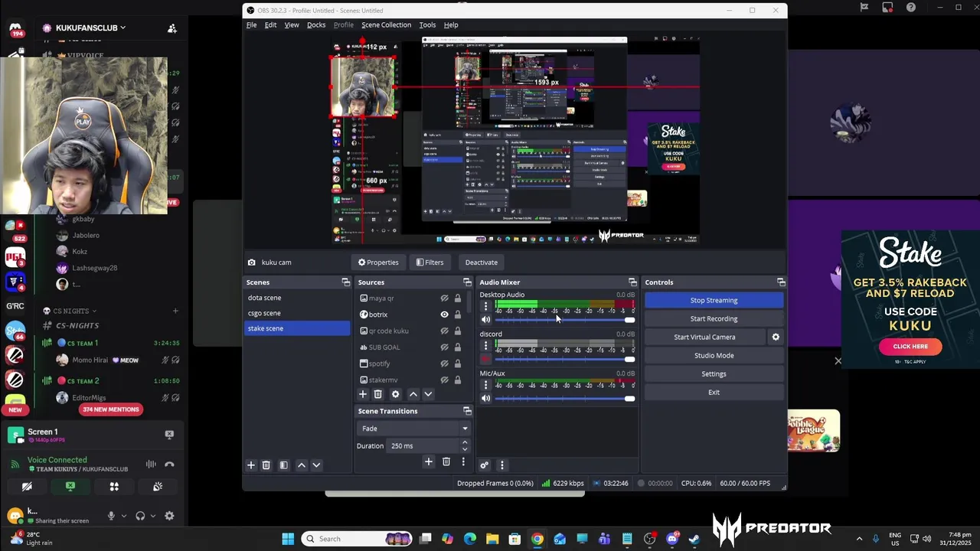Open discord audio options three-dot menu

click(x=485, y=346)
